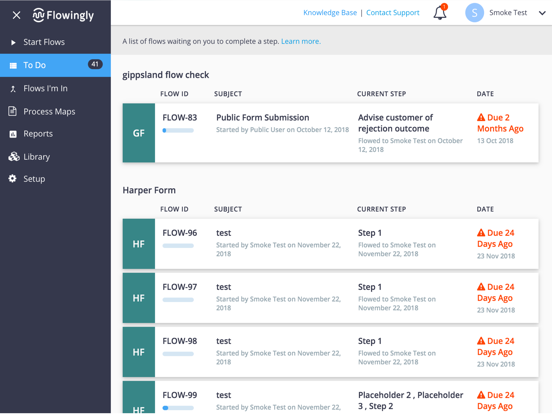Select the To Do menu item
552x414 pixels.
55,65
